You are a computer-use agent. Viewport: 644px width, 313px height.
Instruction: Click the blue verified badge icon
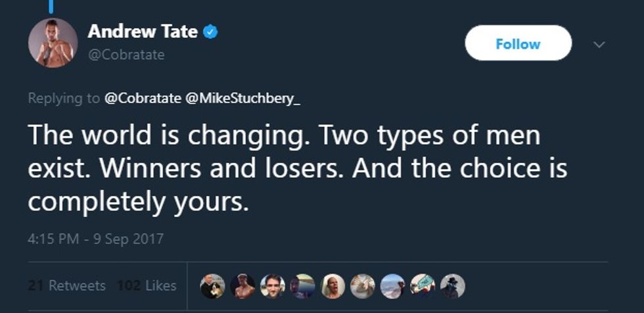pos(210,32)
